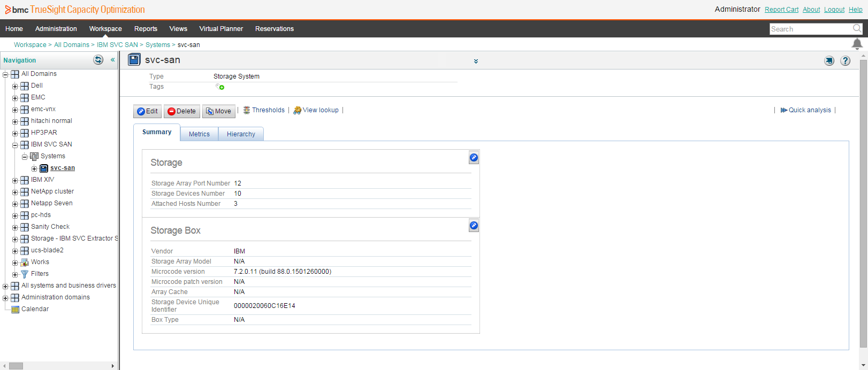
Task: Click the All Domains root icon
Action: pyautogui.click(x=15, y=74)
